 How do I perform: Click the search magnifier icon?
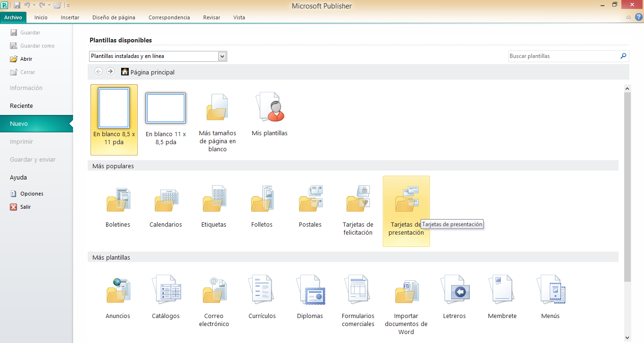click(623, 56)
